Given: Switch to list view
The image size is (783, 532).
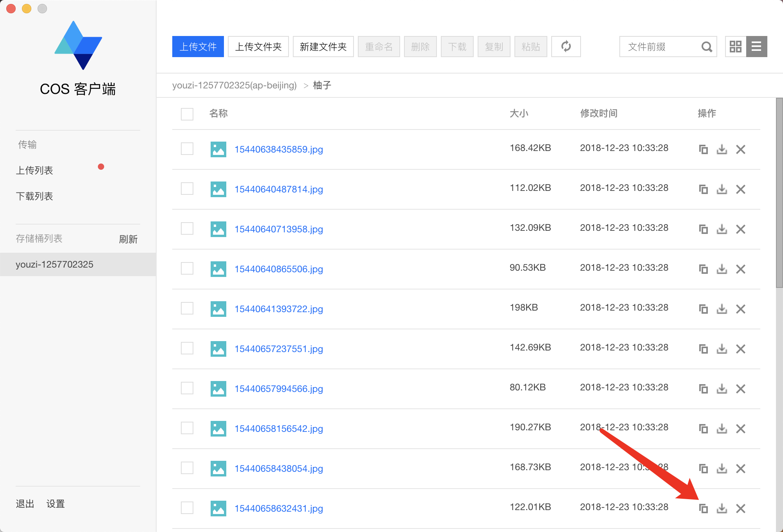Looking at the screenshot, I should 756,47.
